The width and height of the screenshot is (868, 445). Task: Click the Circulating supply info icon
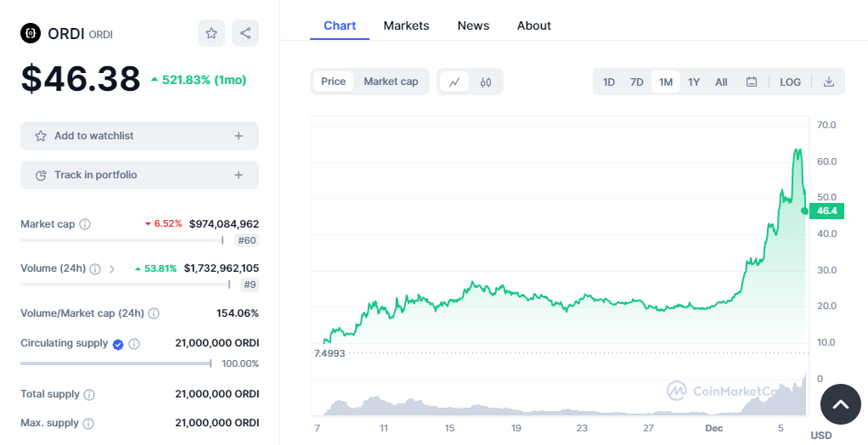click(x=134, y=344)
